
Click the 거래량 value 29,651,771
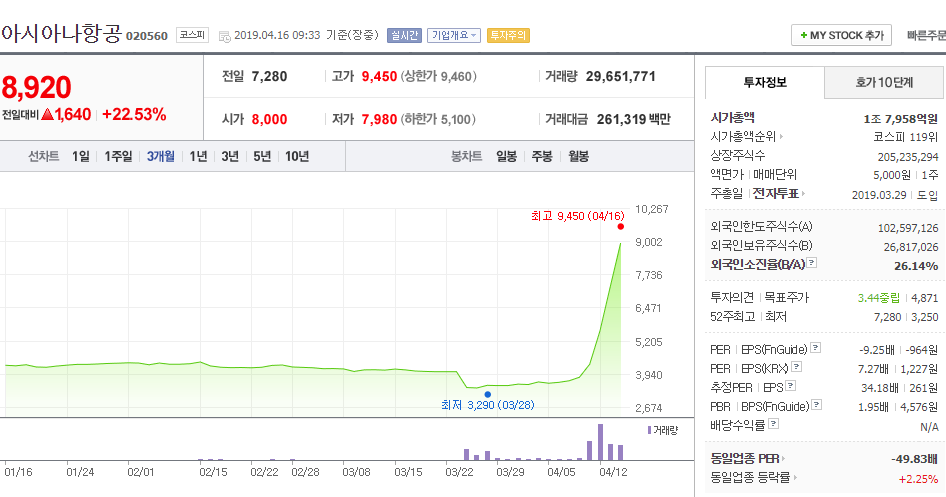pyautogui.click(x=620, y=77)
